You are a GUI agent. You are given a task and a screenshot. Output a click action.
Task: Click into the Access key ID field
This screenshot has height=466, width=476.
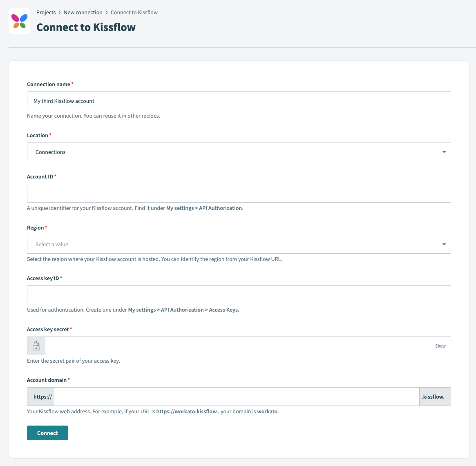(x=239, y=295)
